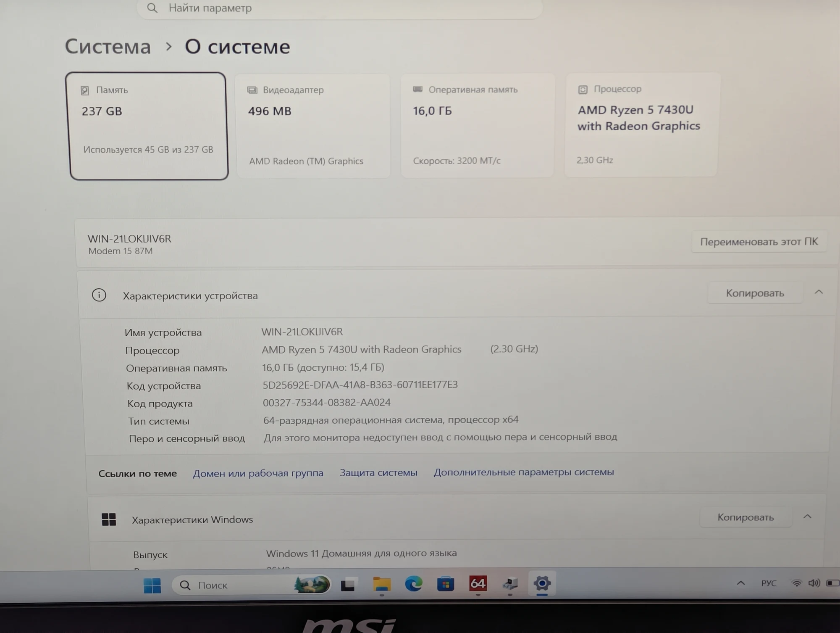Launch File Explorer from taskbar

(x=381, y=584)
